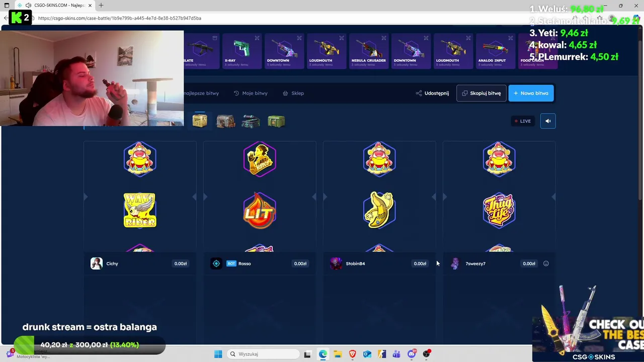
Task: Click the pink-bordered sticker above LIT
Action: coord(260,159)
